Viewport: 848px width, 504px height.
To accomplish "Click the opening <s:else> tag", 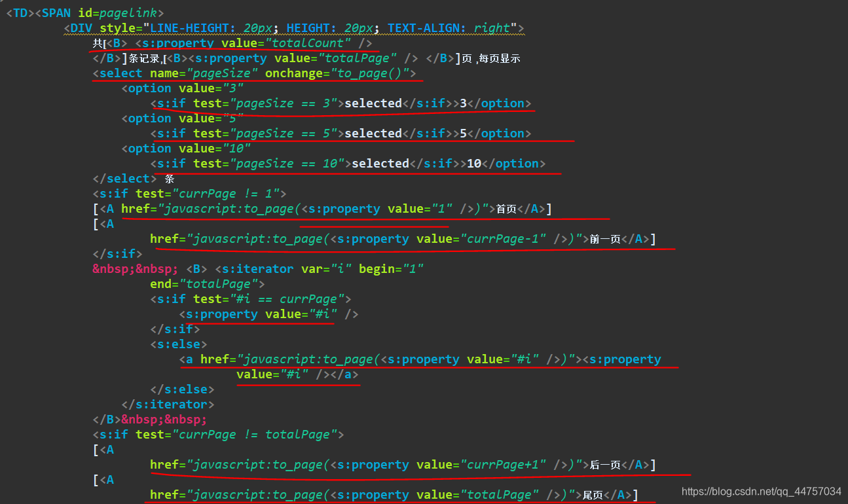I will pyautogui.click(x=179, y=344).
